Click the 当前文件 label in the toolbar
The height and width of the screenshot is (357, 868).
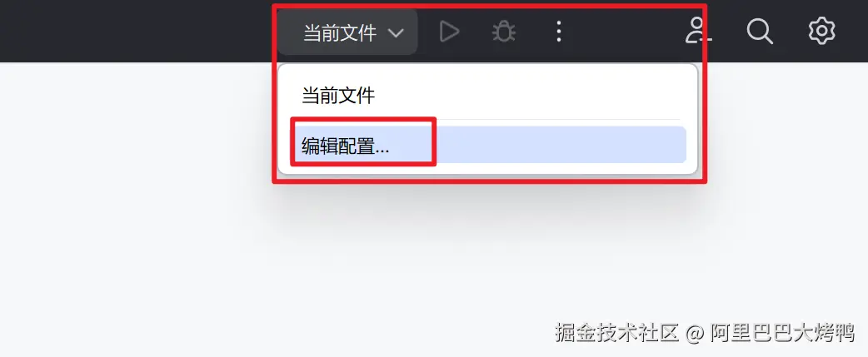[x=340, y=33]
